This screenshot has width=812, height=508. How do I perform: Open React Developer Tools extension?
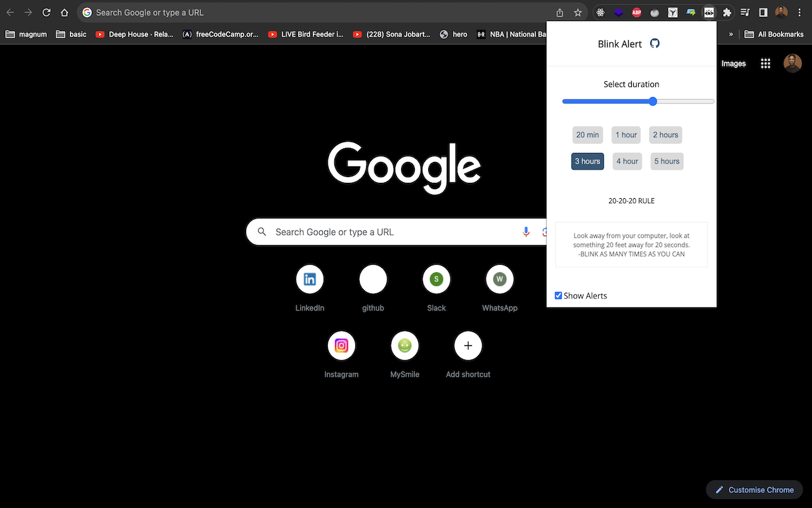click(599, 13)
